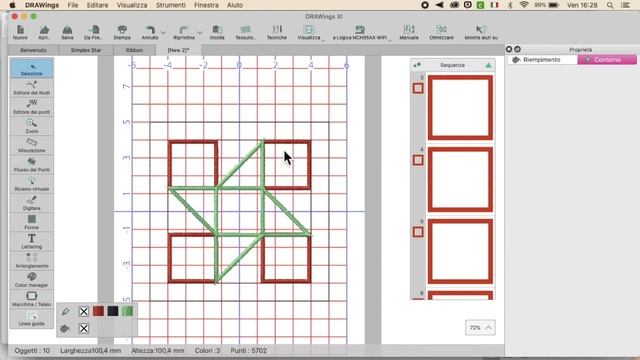640x360 pixels.
Task: Redo action with Ripristina
Action: [184, 32]
